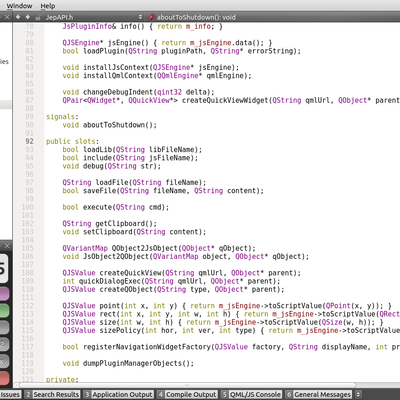Screen dimensions: 400x400
Task: Click the editor's horizontal scrollbar handle
Action: tap(187, 385)
